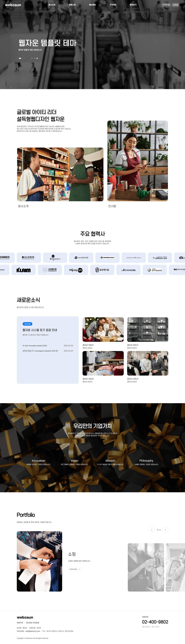Click the 동방메디컬 partner logo
This screenshot has width=185, height=644.
(x=102, y=270)
